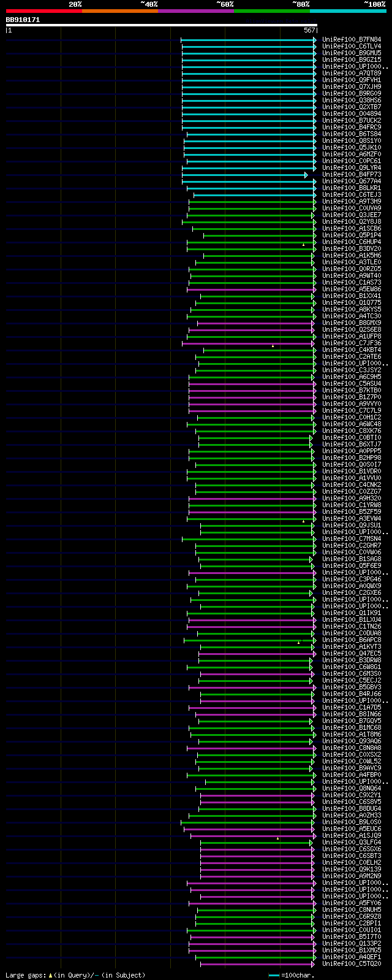Open hit UniRef100_B7FN84
The image size is (392, 980).
pos(352,39)
